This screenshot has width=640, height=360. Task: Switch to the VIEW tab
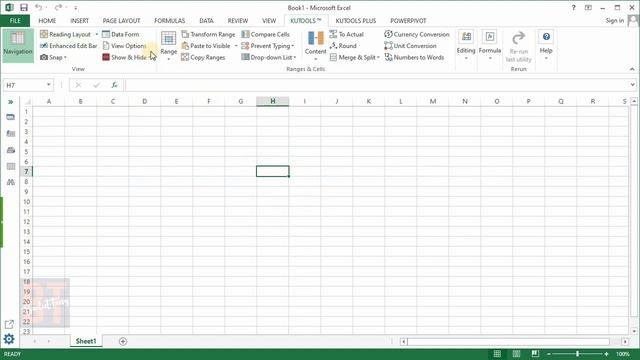[269, 20]
